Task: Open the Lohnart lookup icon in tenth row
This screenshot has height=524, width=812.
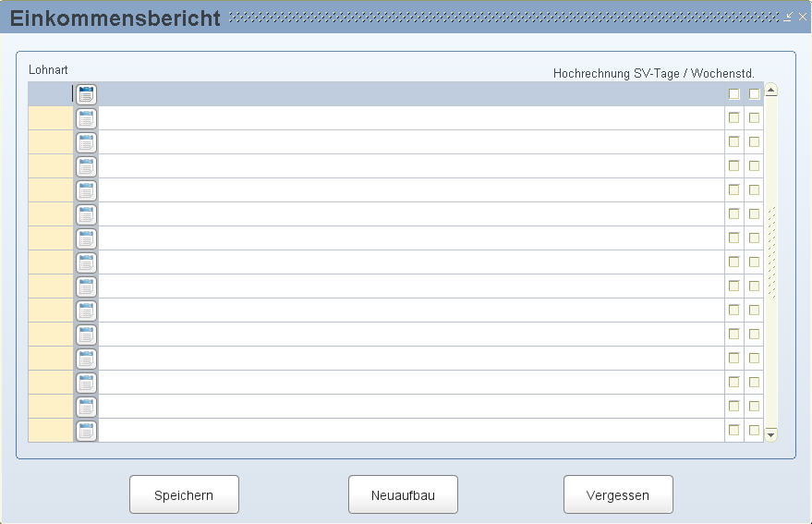Action: pyautogui.click(x=86, y=311)
